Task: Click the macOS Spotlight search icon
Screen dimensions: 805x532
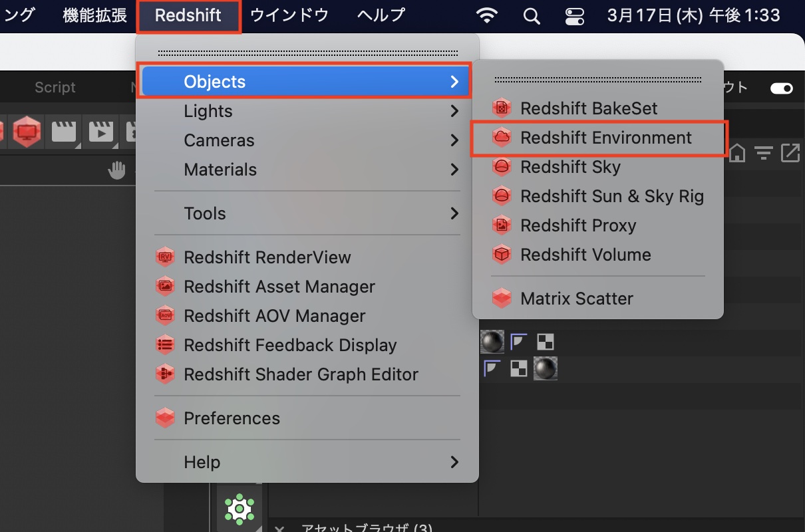Action: [x=532, y=16]
